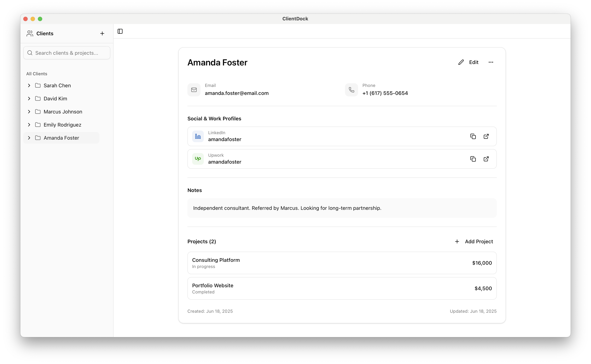Viewport: 591px width, 364px height.
Task: Click the search clients field
Action: (66, 53)
